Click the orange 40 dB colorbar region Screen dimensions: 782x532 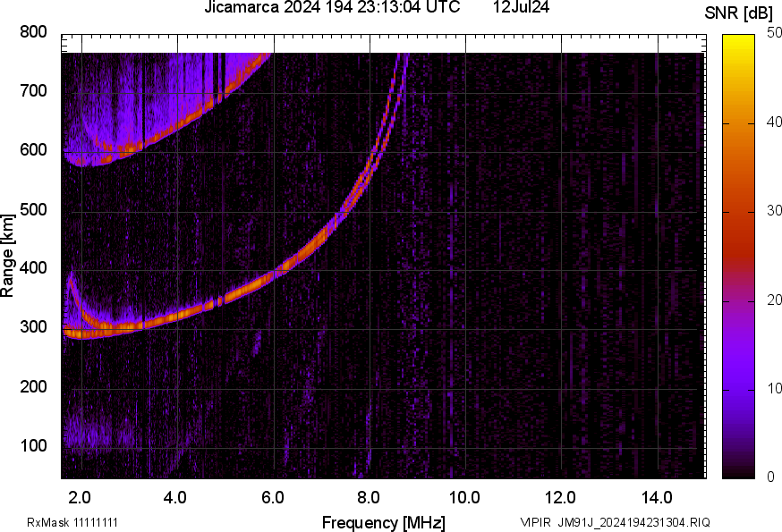(738, 123)
